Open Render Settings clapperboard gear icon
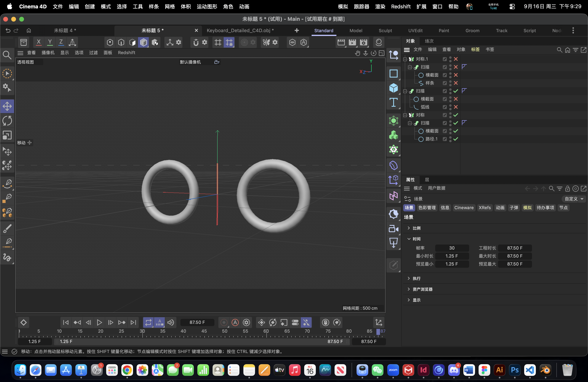Screen dimensions: 588x382 click(364, 42)
